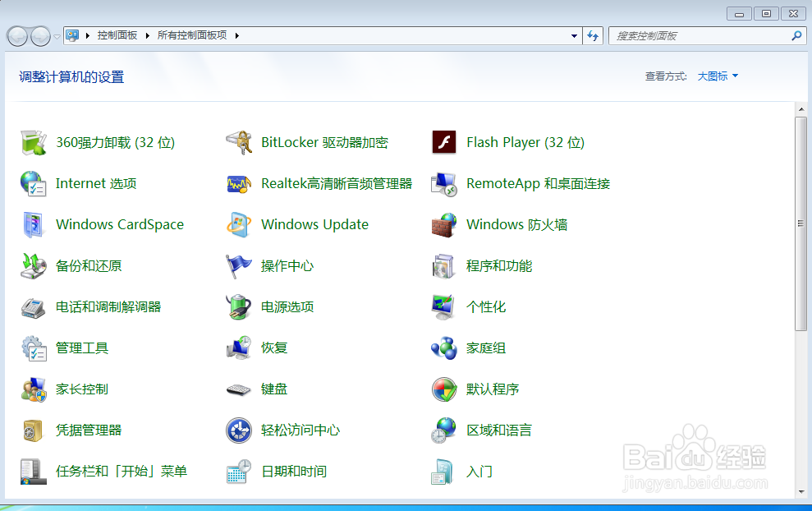Open 程序和功能 icon
This screenshot has width=812, height=511.
coord(444,266)
